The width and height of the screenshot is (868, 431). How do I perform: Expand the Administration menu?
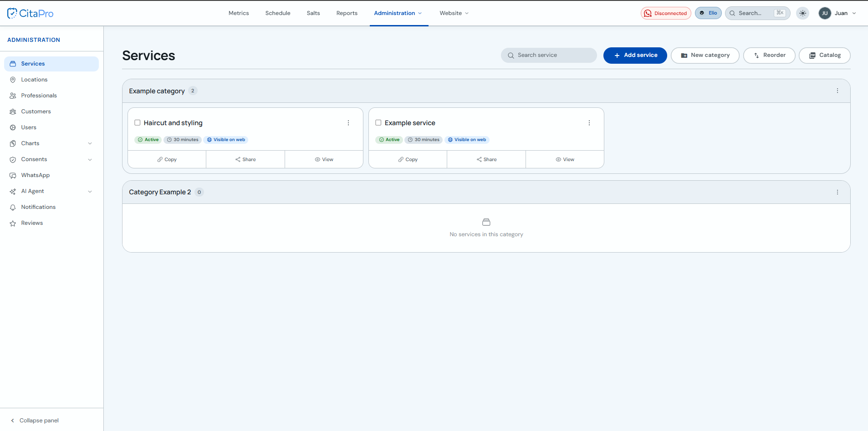point(398,13)
